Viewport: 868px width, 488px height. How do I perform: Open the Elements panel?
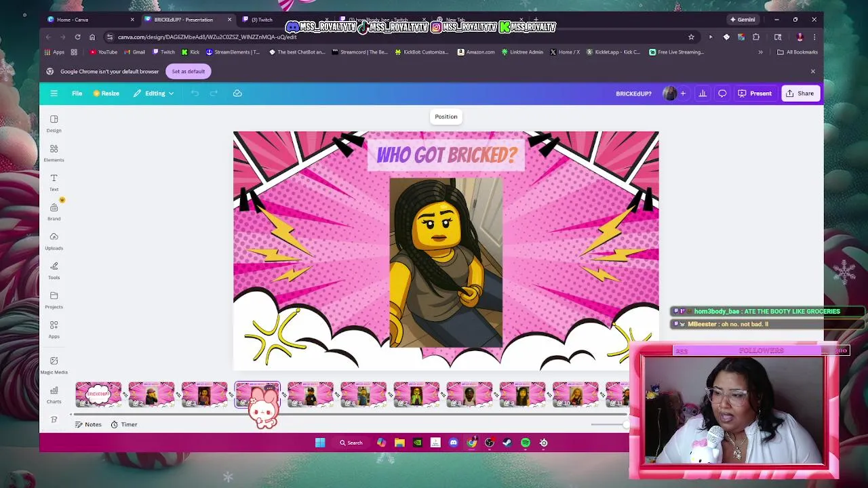click(54, 153)
